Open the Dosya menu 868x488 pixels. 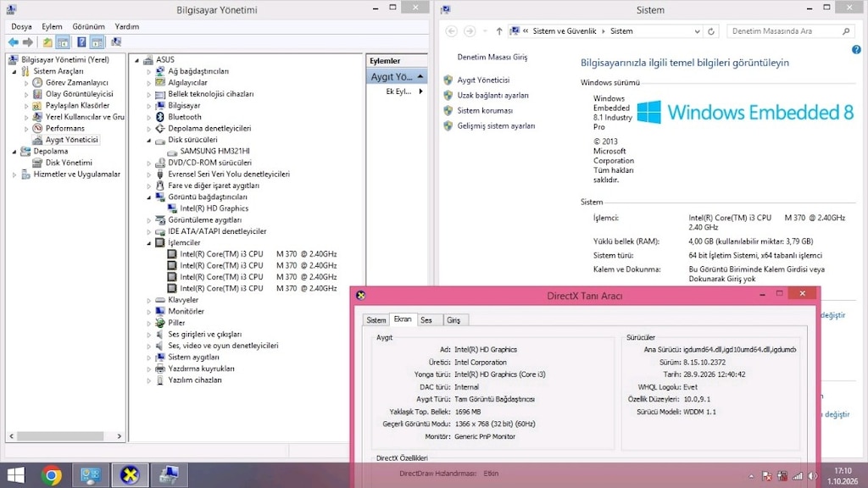pyautogui.click(x=21, y=26)
